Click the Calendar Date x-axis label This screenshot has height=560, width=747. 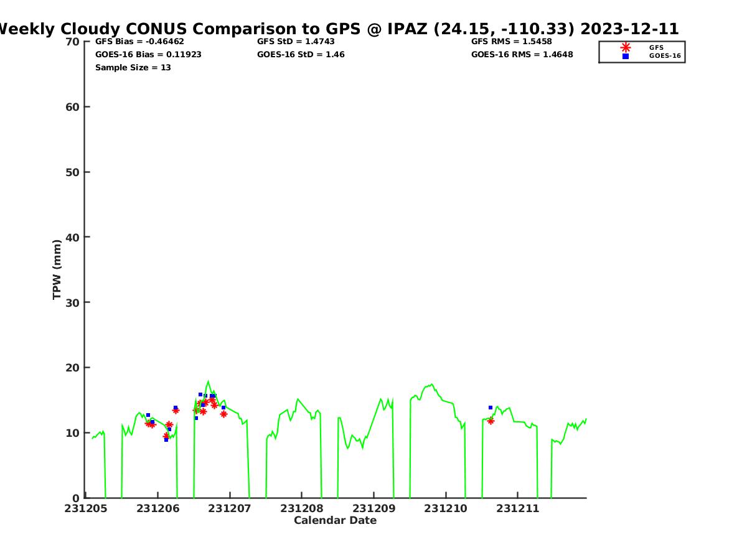[335, 520]
